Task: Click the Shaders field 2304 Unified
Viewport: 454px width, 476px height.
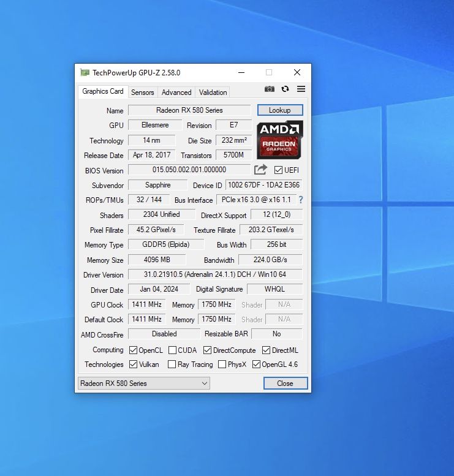Action: click(x=162, y=214)
